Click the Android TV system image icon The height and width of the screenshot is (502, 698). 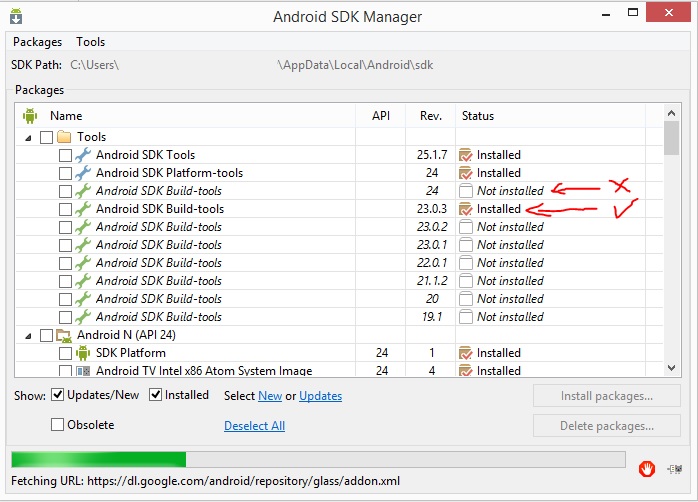(x=83, y=371)
